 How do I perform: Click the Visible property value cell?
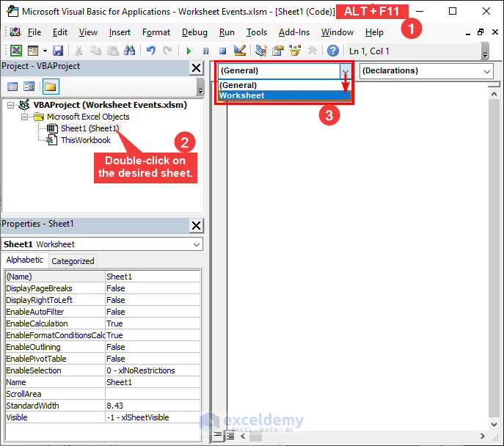153,417
